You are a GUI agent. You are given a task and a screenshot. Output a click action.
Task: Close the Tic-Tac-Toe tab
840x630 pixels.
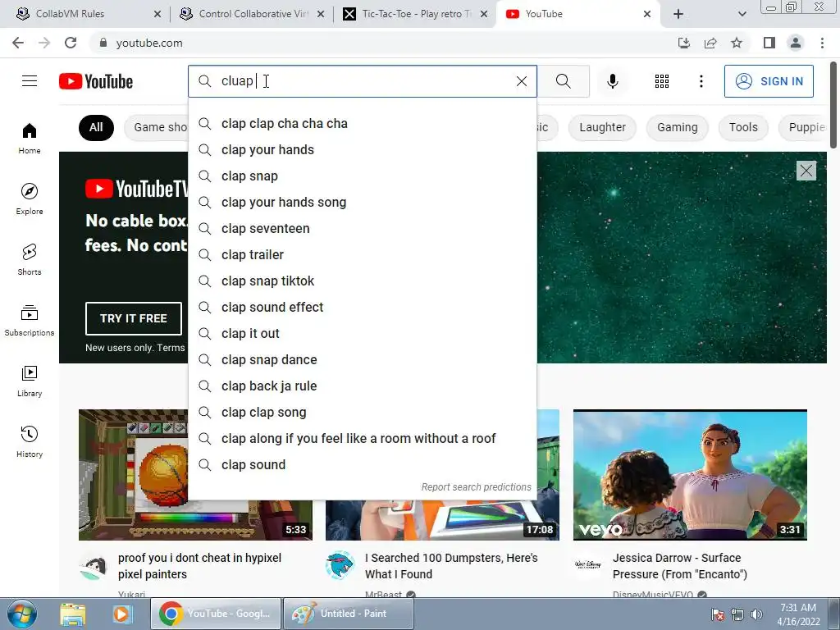pos(484,14)
